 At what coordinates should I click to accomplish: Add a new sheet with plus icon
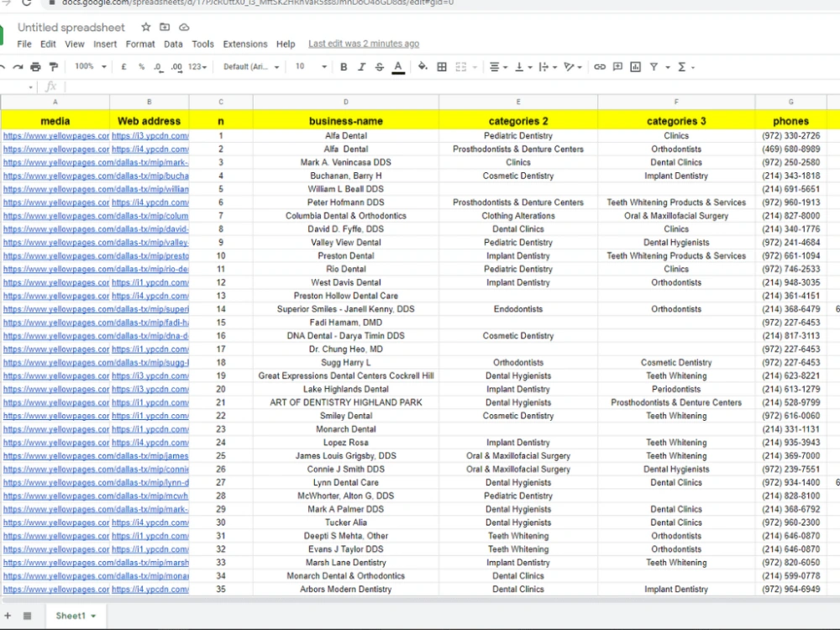[8, 616]
